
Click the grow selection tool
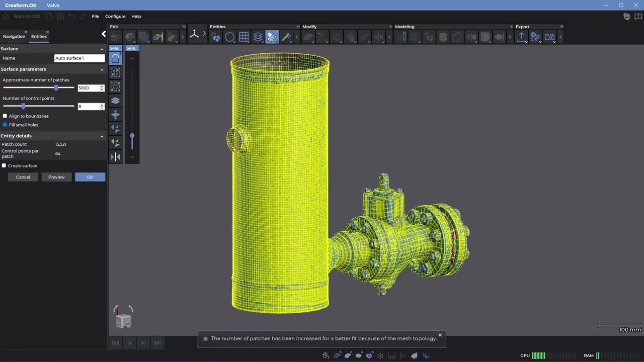click(115, 72)
